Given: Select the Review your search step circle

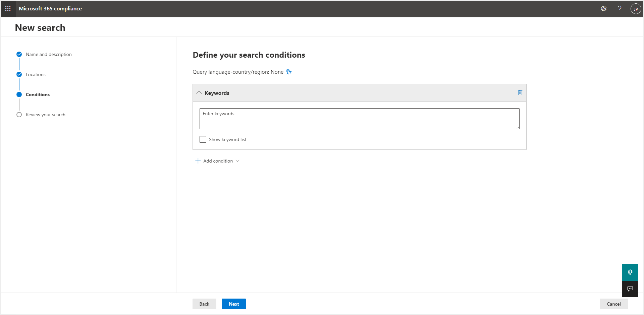Looking at the screenshot, I should click(x=19, y=115).
